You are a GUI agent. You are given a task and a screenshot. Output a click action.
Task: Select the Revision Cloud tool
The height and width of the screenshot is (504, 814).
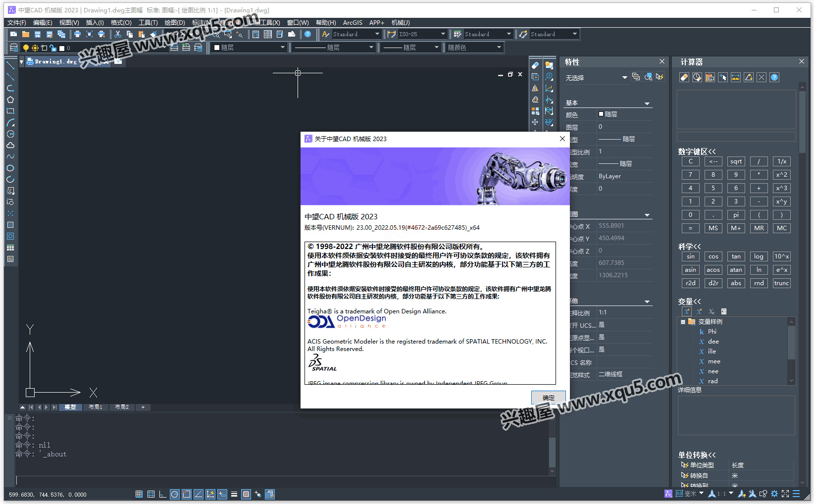pos(10,145)
